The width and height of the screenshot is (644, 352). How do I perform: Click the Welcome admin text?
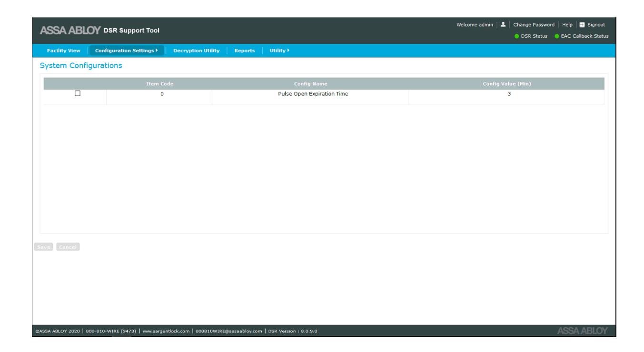coord(475,25)
